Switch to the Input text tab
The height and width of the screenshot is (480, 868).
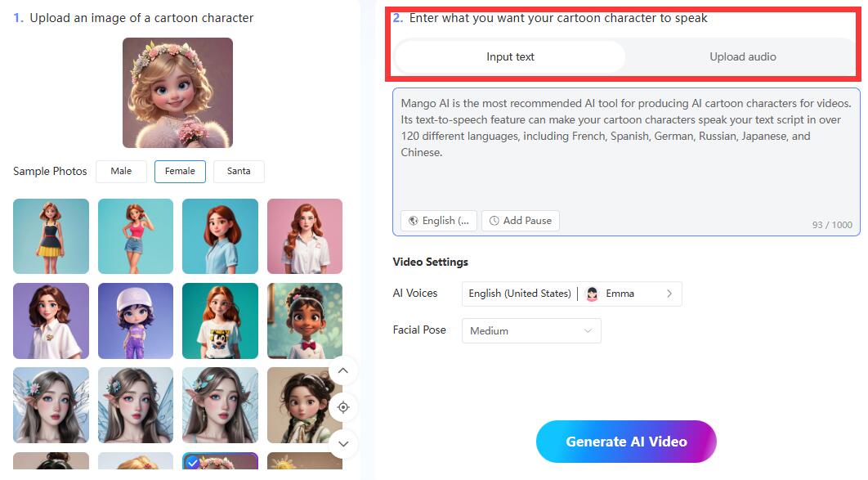(510, 56)
